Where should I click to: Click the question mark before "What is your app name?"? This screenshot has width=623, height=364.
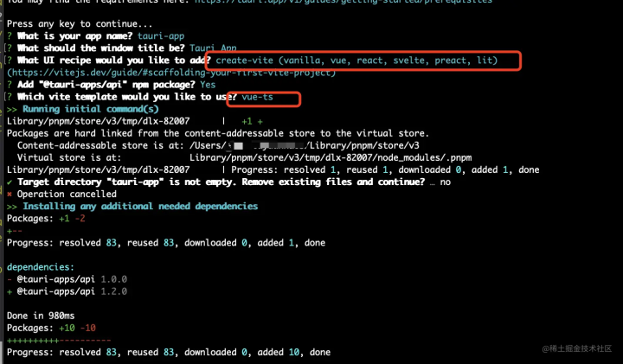pos(10,35)
